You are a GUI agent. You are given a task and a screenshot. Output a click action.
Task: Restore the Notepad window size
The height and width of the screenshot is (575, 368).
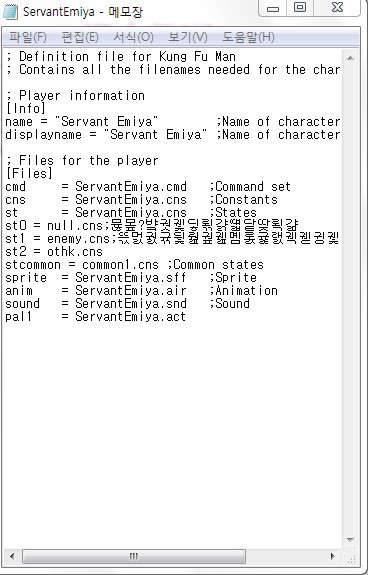point(300,8)
